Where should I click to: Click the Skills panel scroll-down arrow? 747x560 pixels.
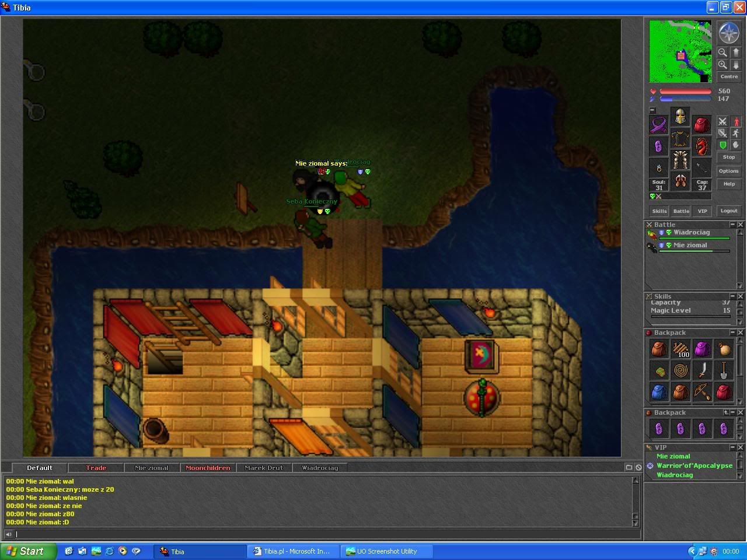point(741,322)
